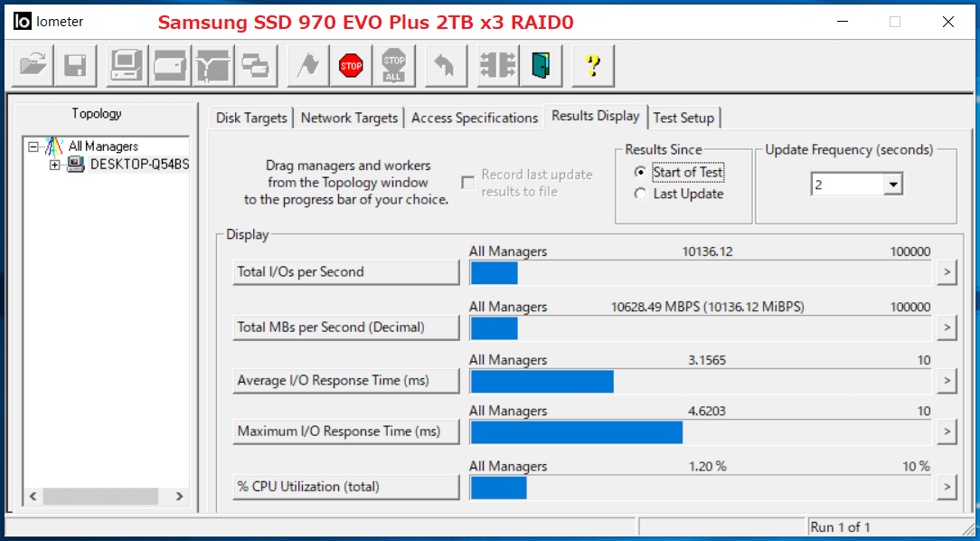The image size is (980, 541).
Task: Start a new manager with computer icon
Action: point(127,65)
